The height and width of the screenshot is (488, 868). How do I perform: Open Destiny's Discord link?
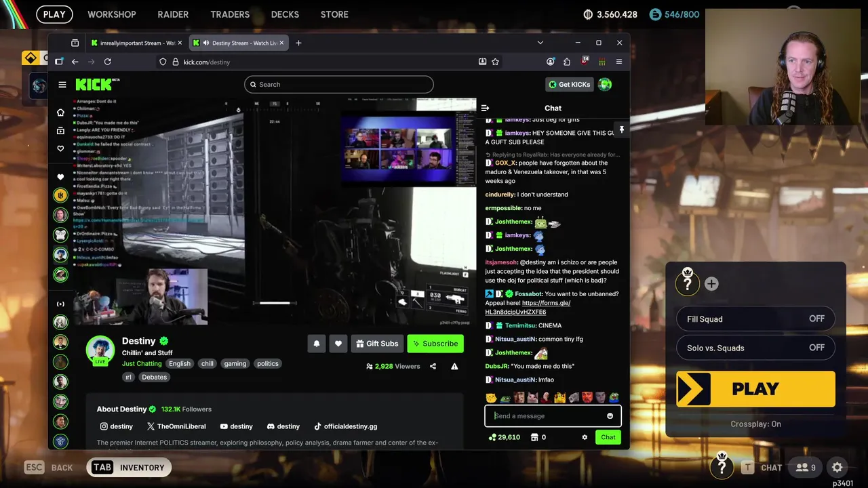[x=283, y=426]
